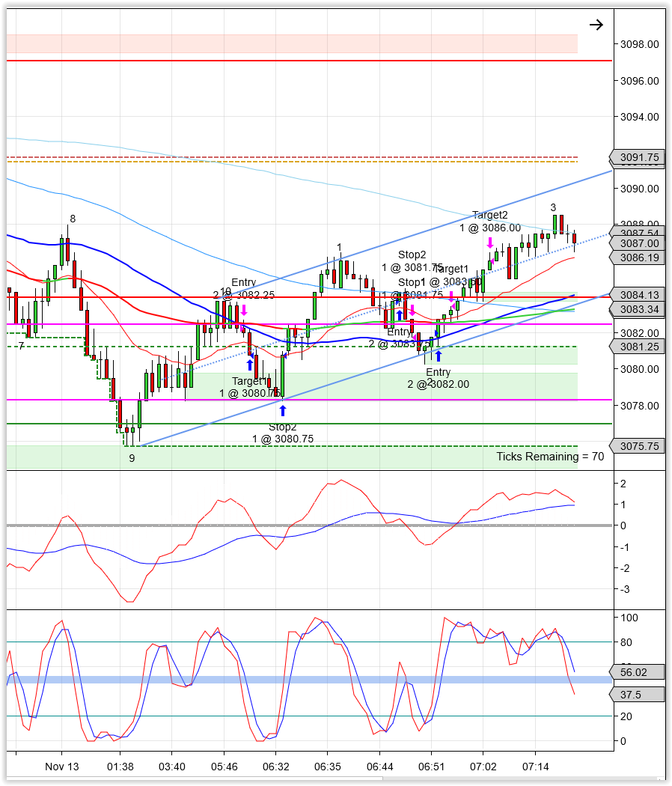The height and width of the screenshot is (786, 672).
Task: Click the 'Nov 13' date on the time axis
Action: (62, 767)
